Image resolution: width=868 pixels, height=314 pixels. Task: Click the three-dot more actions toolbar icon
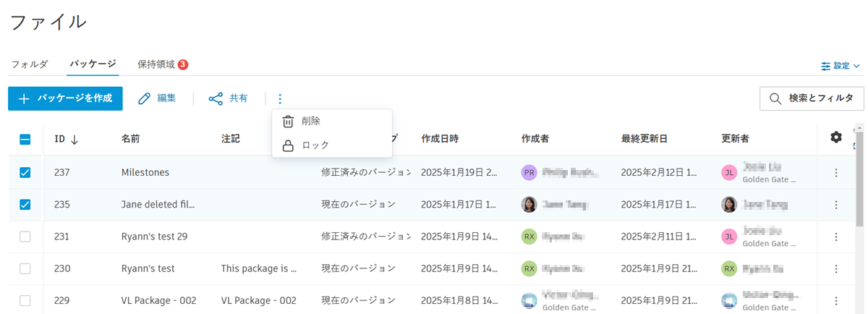280,98
